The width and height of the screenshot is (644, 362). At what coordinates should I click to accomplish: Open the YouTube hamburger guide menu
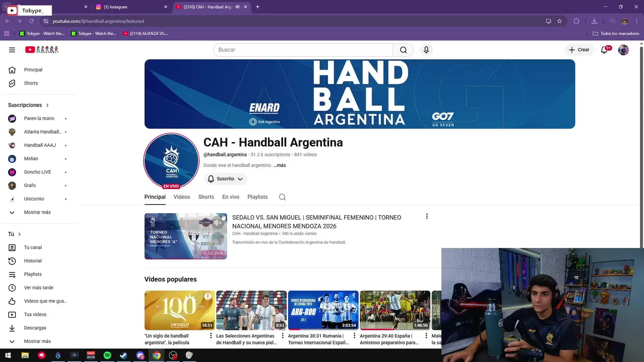pos(12,50)
